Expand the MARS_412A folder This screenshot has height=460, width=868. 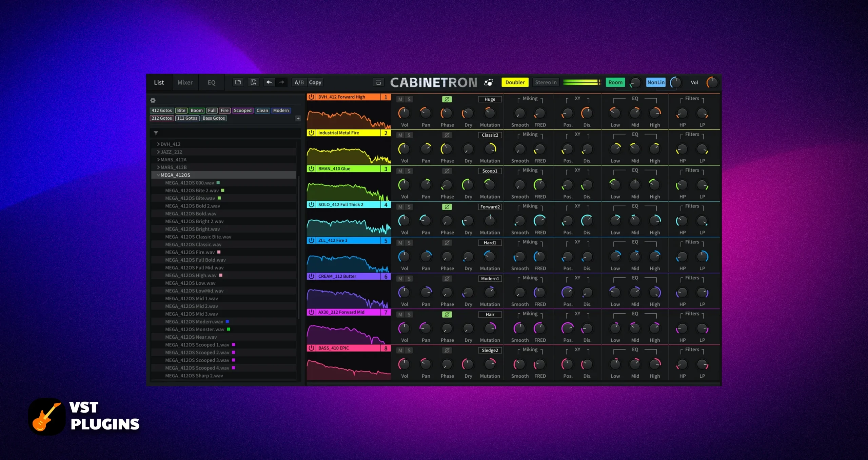click(158, 160)
